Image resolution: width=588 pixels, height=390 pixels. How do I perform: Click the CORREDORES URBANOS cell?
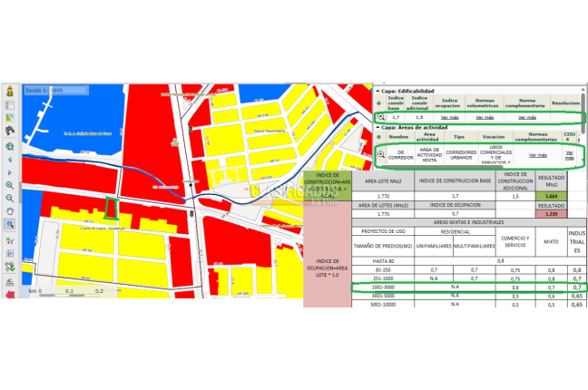click(461, 155)
